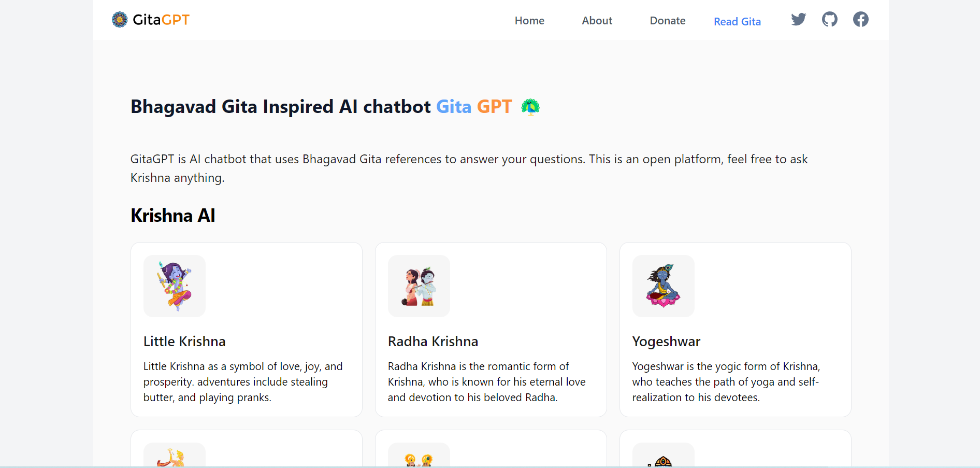This screenshot has height=468, width=980.
Task: Open the Twitter icon link
Action: point(799,20)
